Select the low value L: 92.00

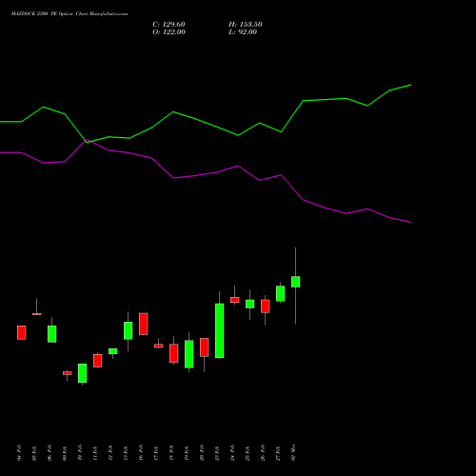point(243,32)
